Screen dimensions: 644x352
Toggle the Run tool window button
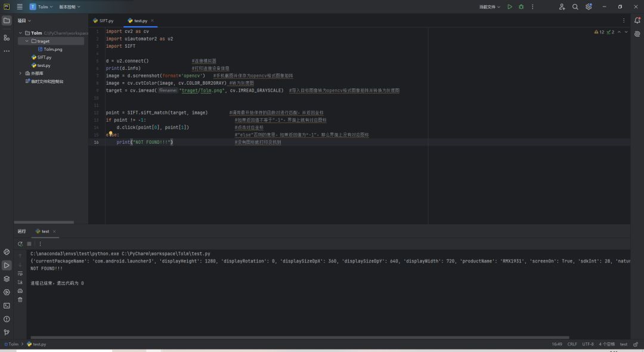[x=7, y=265]
